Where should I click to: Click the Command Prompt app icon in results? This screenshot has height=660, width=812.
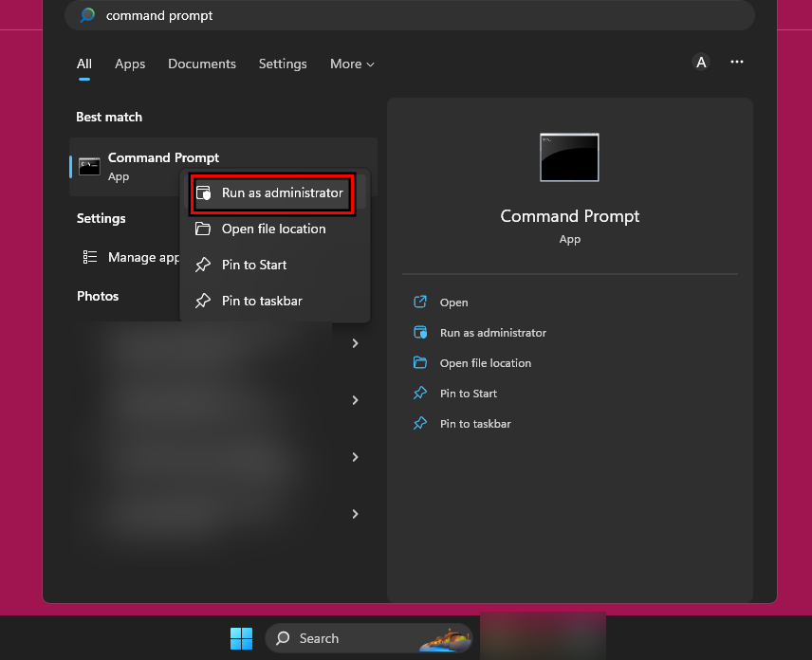click(89, 166)
